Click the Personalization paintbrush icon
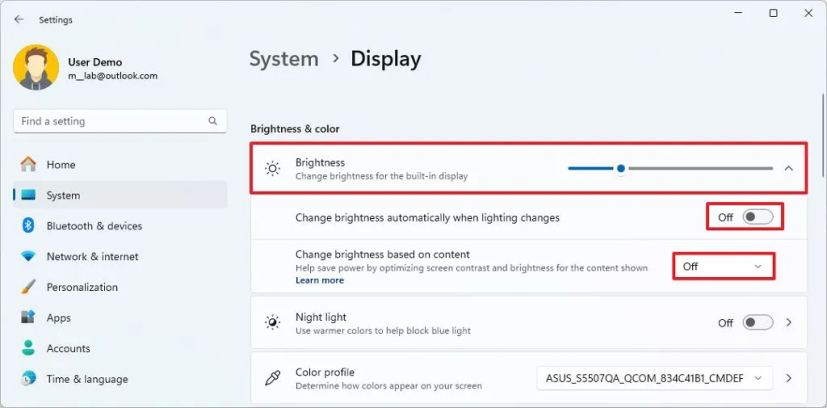 (28, 287)
